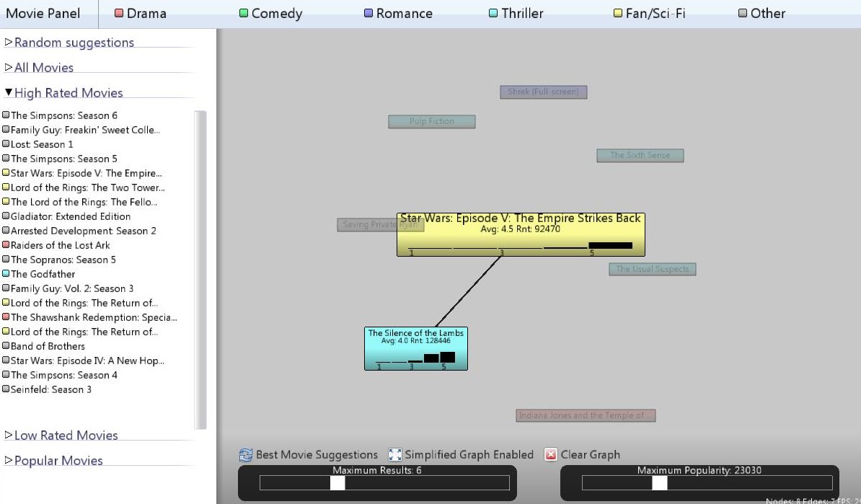This screenshot has width=861, height=504.
Task: Select the Star Wars Episode V graph node
Action: click(x=521, y=234)
